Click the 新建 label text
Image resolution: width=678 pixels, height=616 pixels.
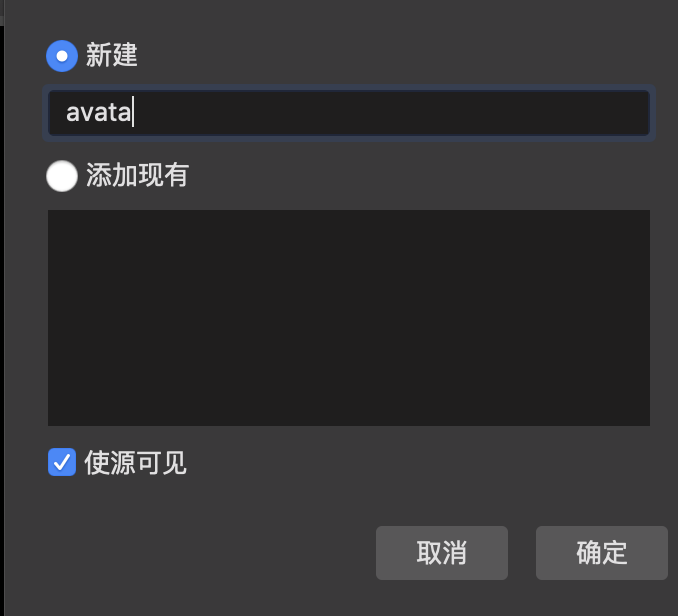coord(112,55)
